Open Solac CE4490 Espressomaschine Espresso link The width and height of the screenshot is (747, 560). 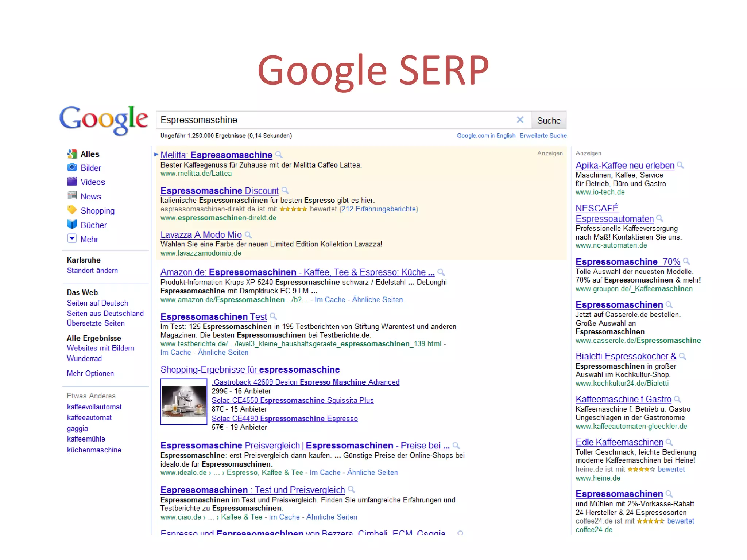click(285, 419)
